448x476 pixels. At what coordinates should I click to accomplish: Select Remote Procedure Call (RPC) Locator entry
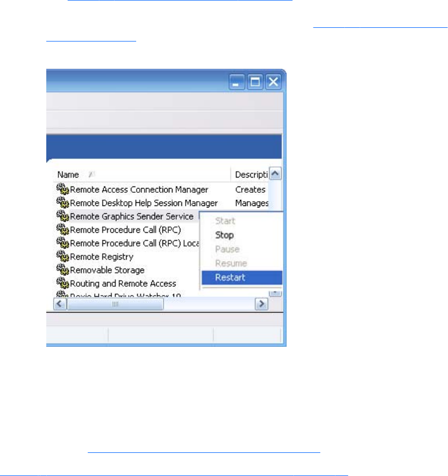click(135, 243)
